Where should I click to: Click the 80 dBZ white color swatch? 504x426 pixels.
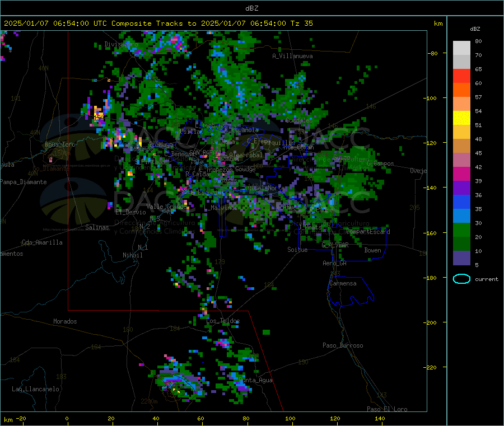(x=461, y=48)
